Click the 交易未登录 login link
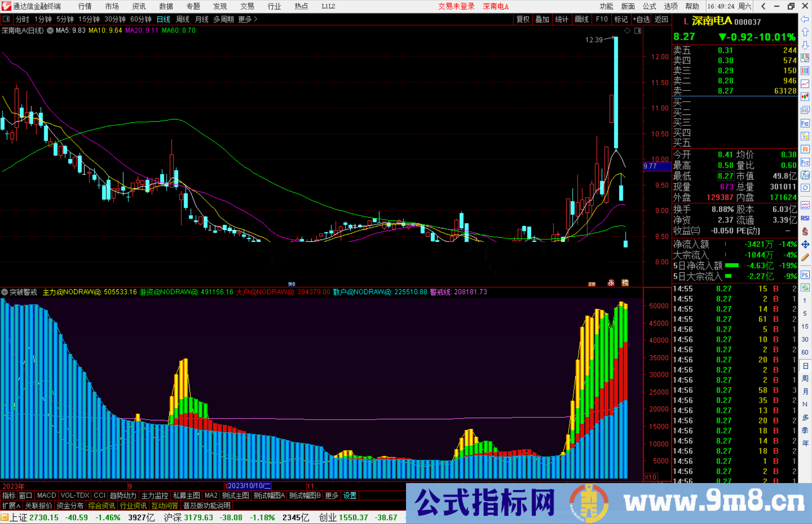Screen dimensions: 812x524 point(456,6)
